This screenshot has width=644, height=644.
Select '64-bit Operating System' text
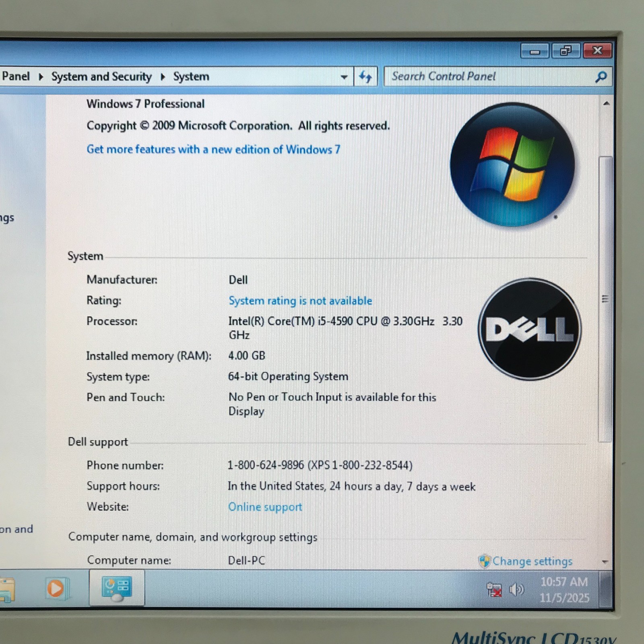click(288, 376)
